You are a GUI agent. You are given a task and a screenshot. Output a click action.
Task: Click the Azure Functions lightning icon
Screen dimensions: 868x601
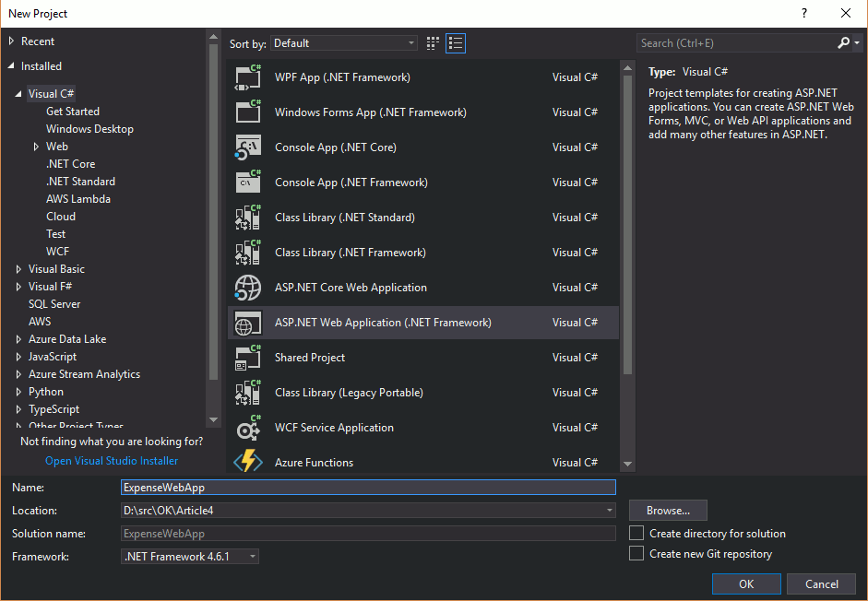point(249,462)
